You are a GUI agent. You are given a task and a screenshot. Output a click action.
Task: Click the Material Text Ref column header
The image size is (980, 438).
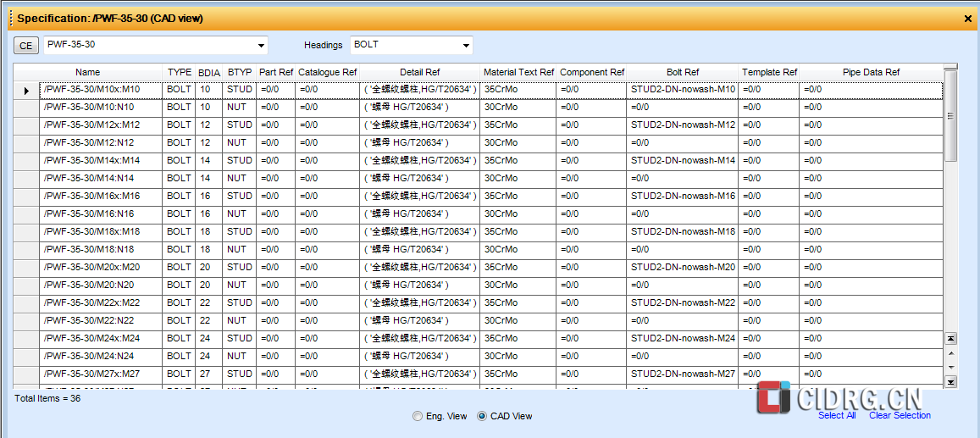click(x=518, y=73)
